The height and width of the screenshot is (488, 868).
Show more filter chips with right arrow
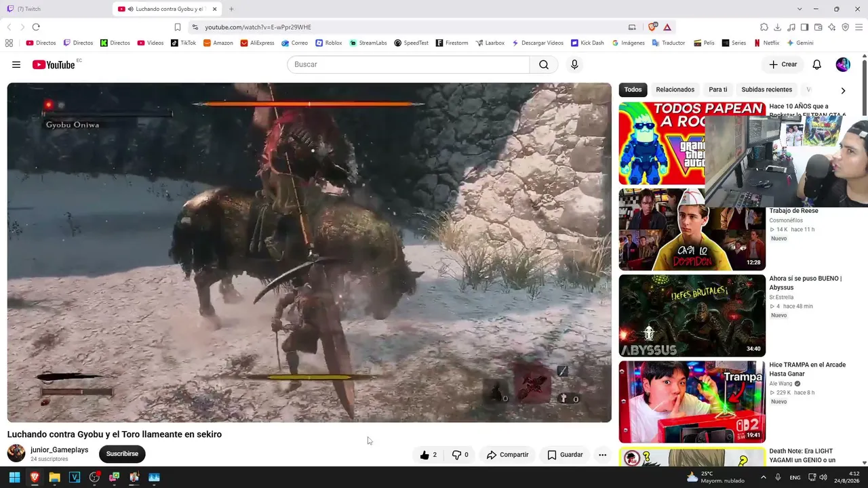pyautogui.click(x=843, y=90)
